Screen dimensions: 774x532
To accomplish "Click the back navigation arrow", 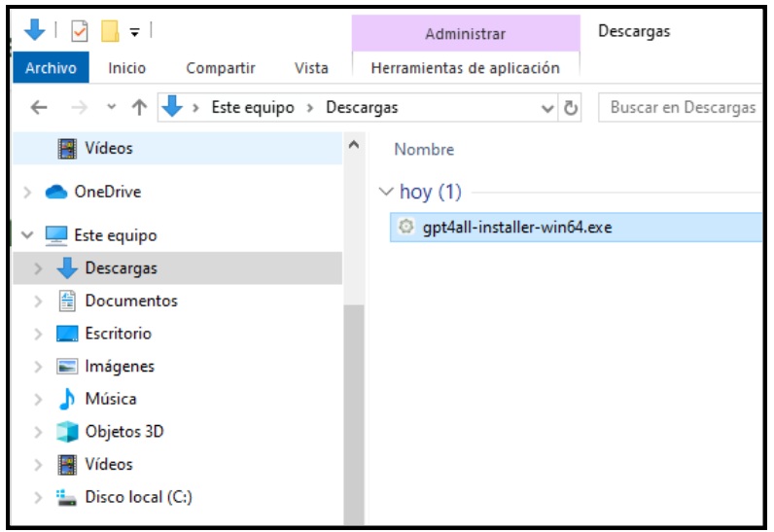I will [39, 108].
